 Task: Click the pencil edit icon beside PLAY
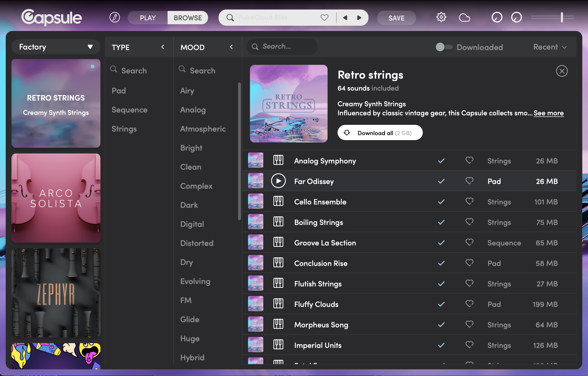click(x=115, y=18)
